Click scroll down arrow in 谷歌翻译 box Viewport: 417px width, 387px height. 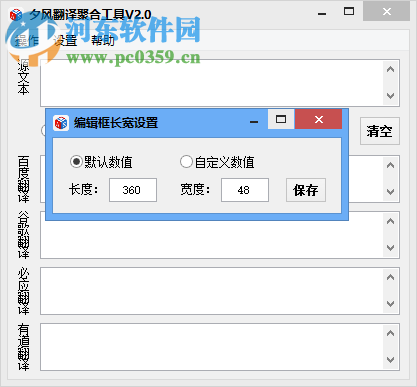pyautogui.click(x=390, y=248)
